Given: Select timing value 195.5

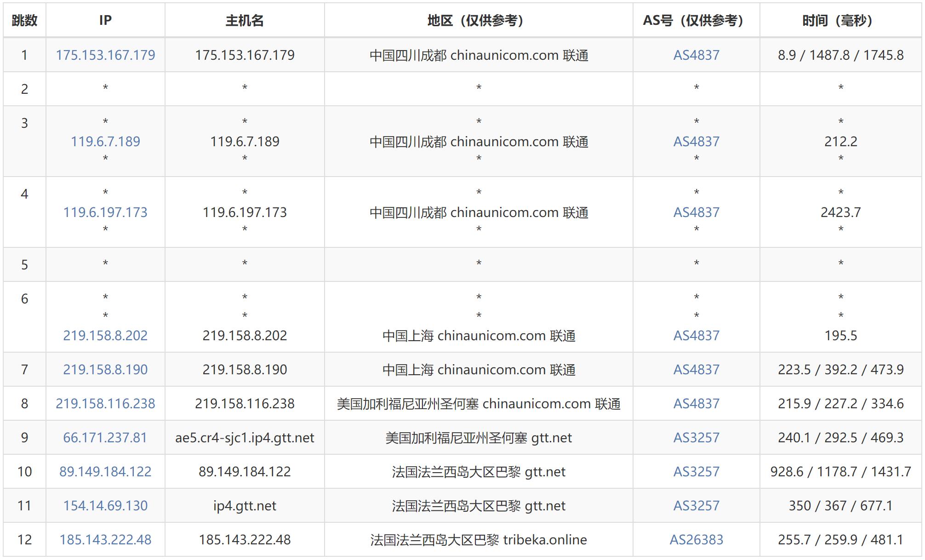Looking at the screenshot, I should click(x=840, y=336).
